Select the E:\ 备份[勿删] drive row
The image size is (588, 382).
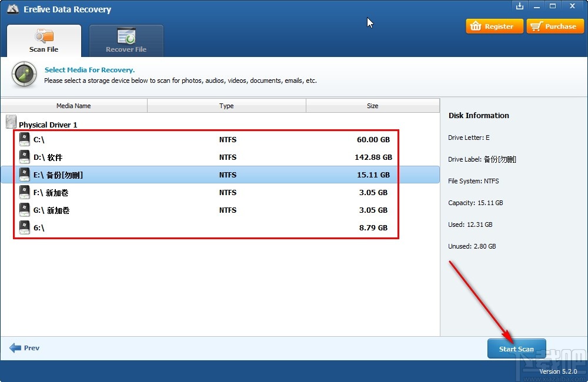coord(220,175)
